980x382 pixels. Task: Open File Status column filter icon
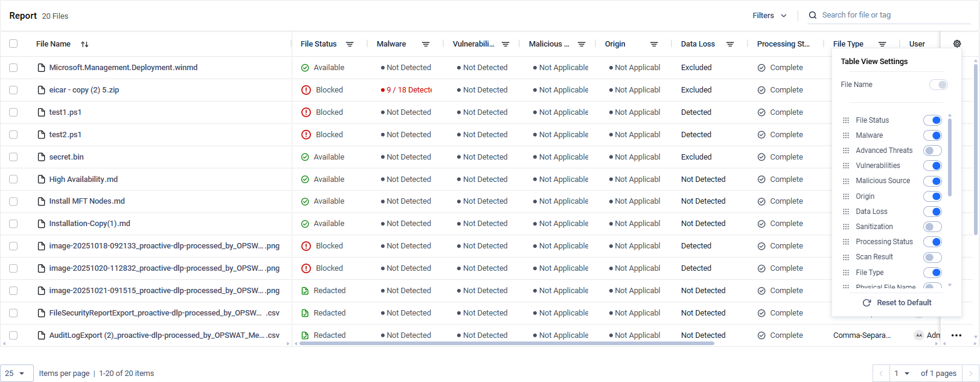click(350, 44)
